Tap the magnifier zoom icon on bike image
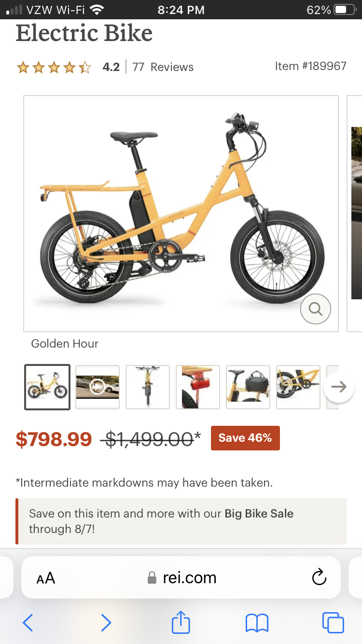 coord(316,308)
